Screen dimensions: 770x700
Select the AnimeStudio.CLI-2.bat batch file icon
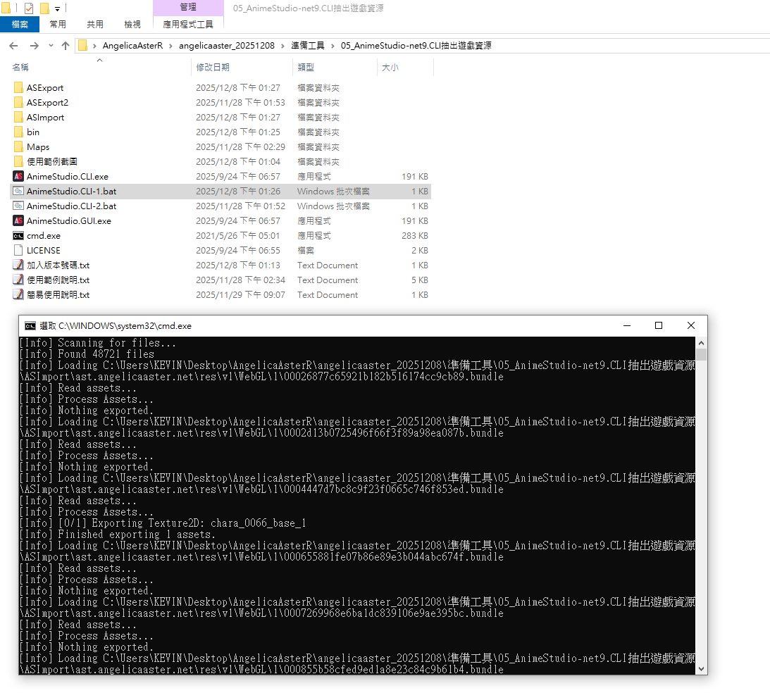18,206
